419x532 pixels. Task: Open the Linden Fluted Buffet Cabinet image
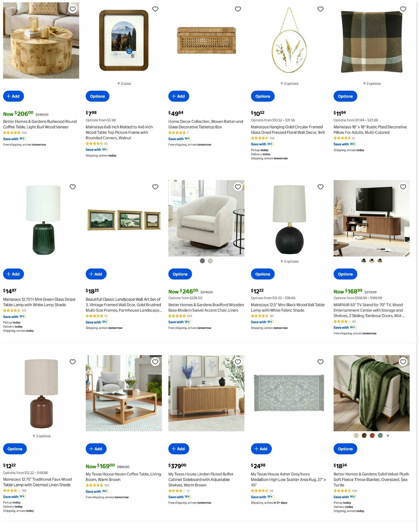click(206, 393)
